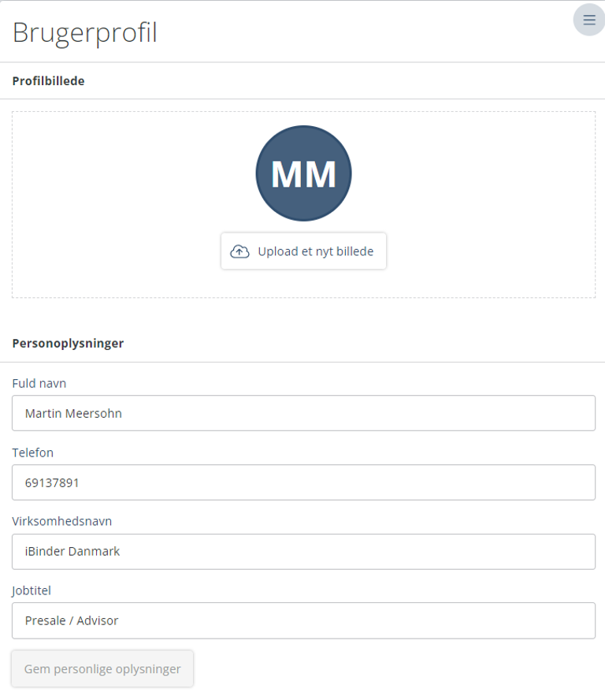The height and width of the screenshot is (700, 605).
Task: Click the Presale / Advisor text
Action: click(72, 620)
